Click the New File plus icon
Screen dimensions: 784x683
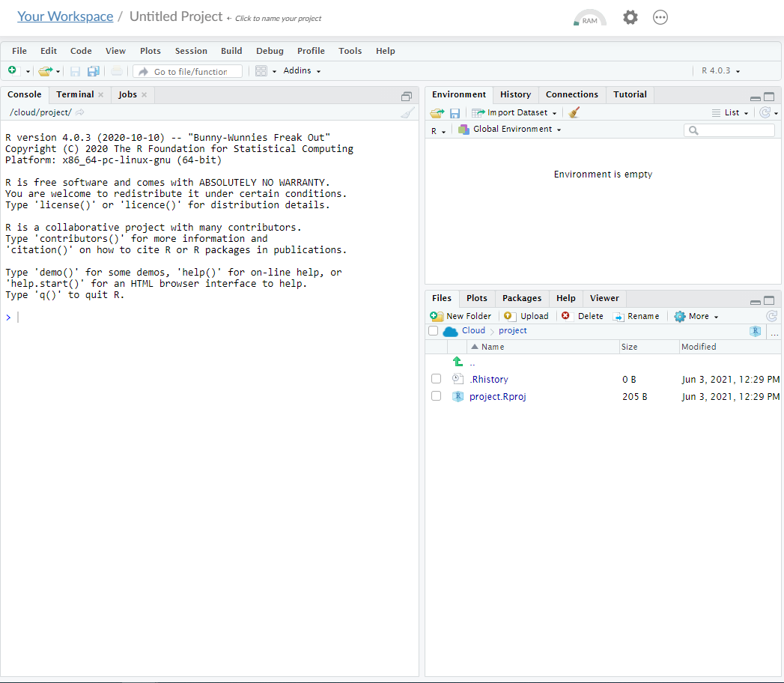click(x=13, y=71)
